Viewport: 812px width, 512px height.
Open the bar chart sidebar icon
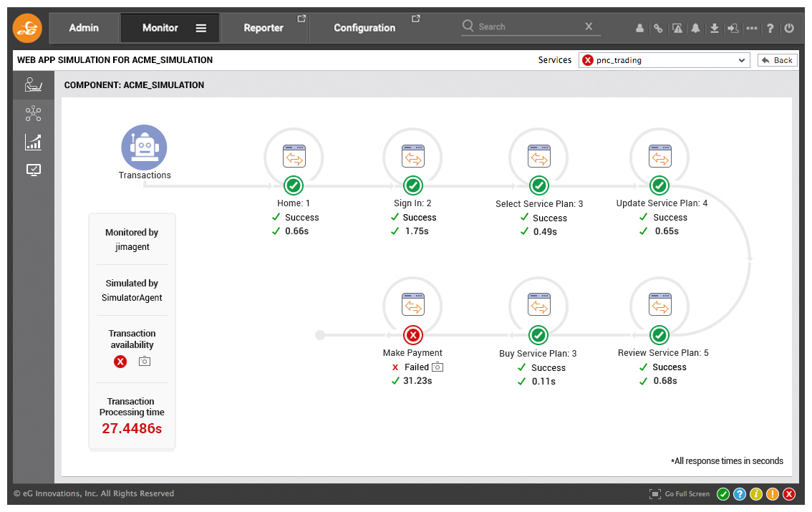(33, 142)
